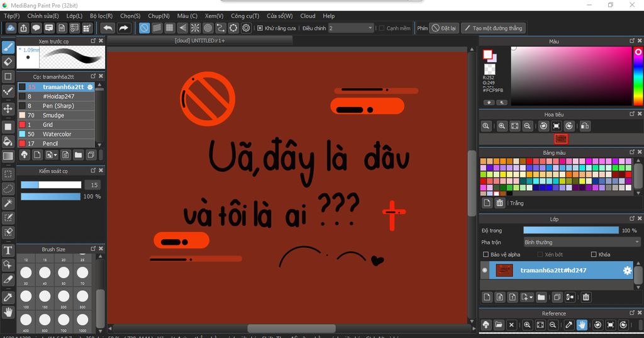
Task: Turn snap off with the crossed-circle icon
Action: click(144, 28)
